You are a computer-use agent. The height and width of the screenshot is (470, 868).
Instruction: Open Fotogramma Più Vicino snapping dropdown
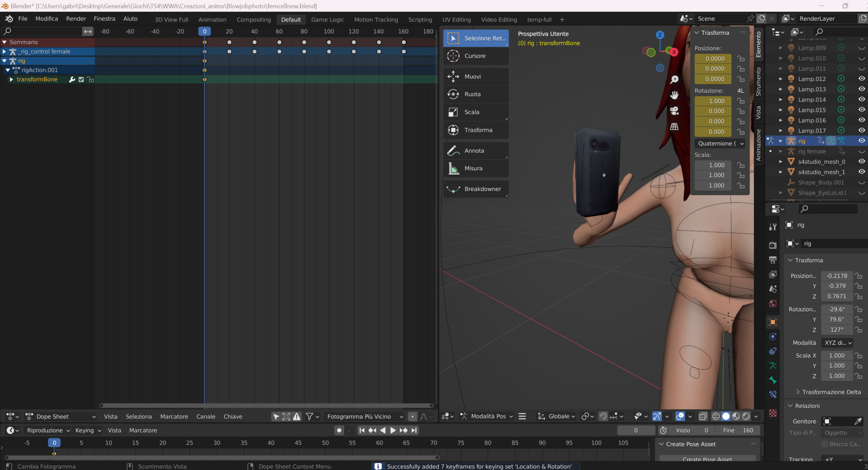[365, 417]
